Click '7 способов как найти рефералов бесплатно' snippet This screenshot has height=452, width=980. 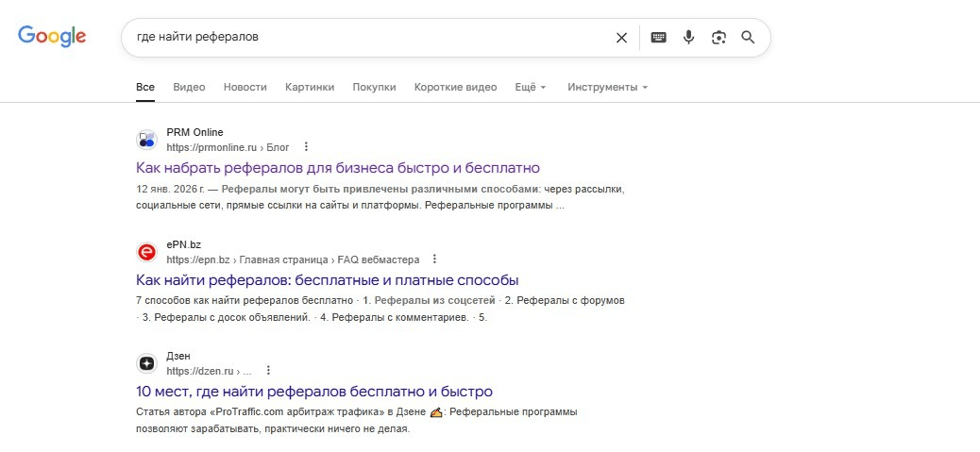(x=244, y=300)
